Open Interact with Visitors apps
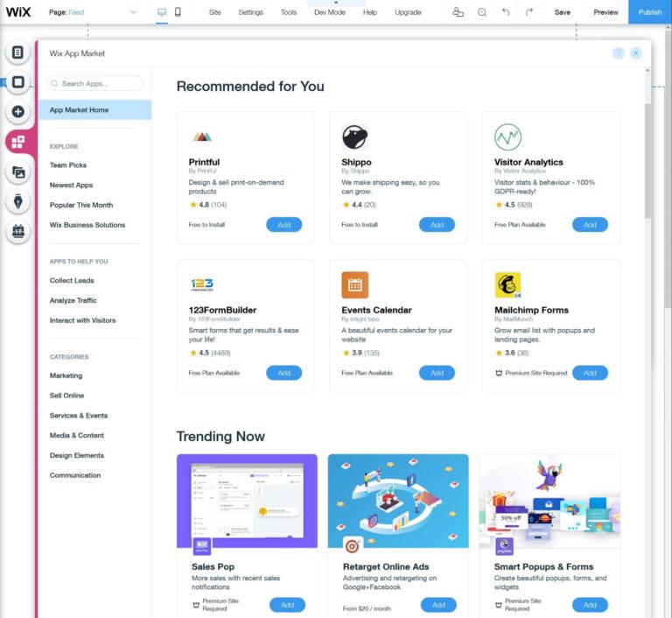The width and height of the screenshot is (672, 618). [83, 320]
